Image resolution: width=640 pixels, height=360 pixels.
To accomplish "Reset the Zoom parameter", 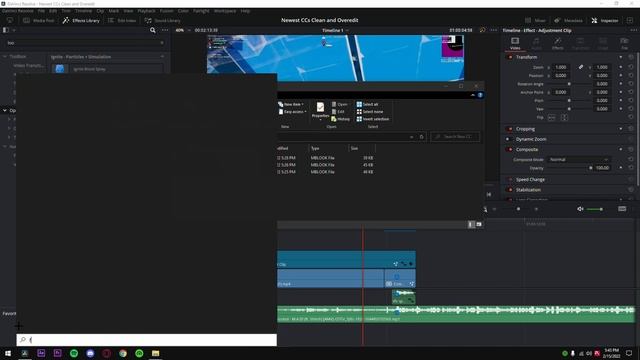I will [631, 67].
